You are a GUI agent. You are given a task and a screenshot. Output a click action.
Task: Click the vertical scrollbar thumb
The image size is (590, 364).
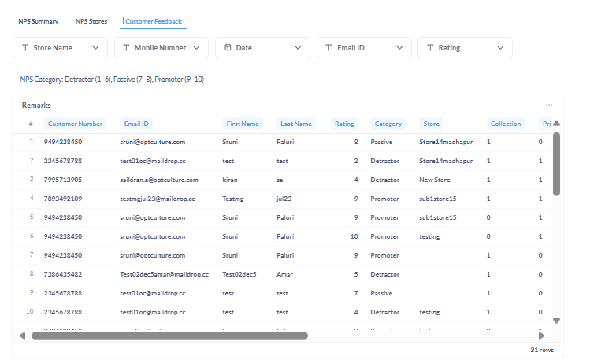[x=556, y=163]
